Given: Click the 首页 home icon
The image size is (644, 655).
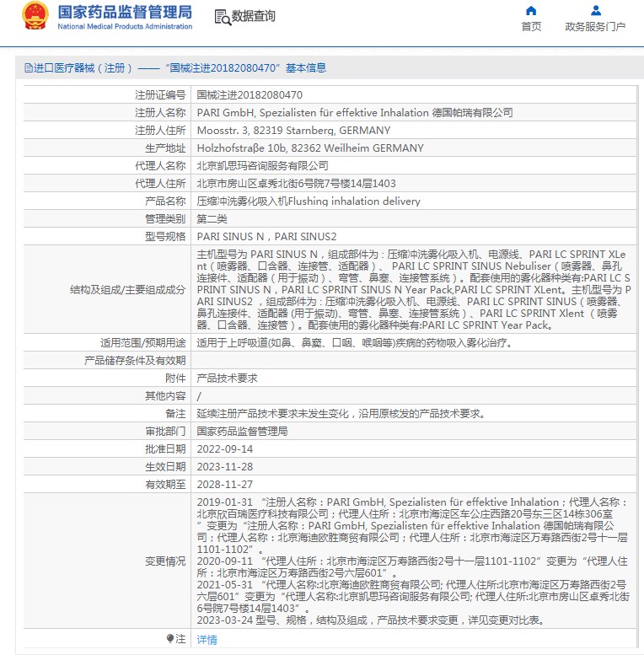Looking at the screenshot, I should click(x=531, y=10).
